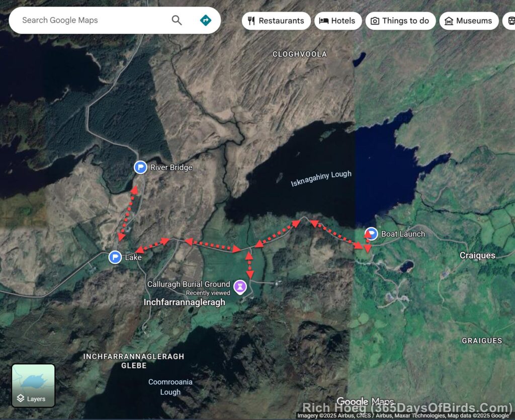
Task: Toggle map type with Layers thumbnail
Action: [33, 385]
